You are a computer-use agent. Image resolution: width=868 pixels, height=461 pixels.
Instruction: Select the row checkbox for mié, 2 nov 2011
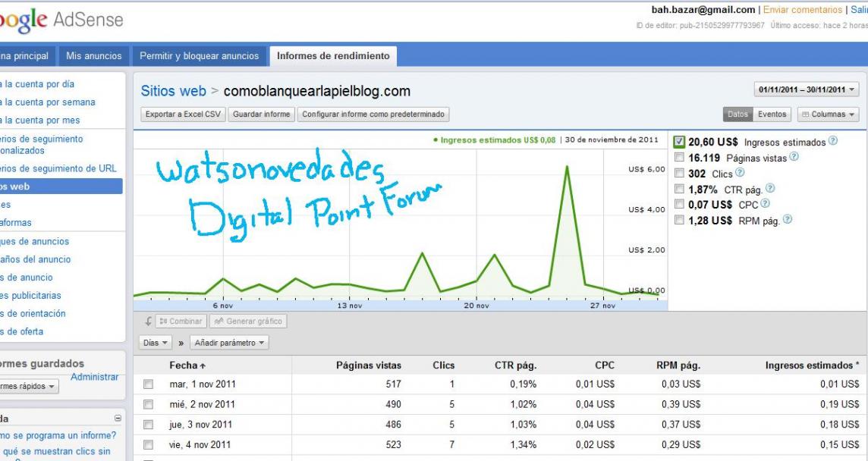(x=149, y=405)
